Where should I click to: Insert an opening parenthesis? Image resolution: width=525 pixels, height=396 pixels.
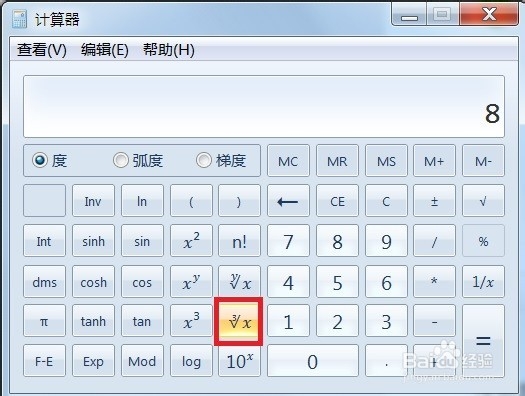191,201
